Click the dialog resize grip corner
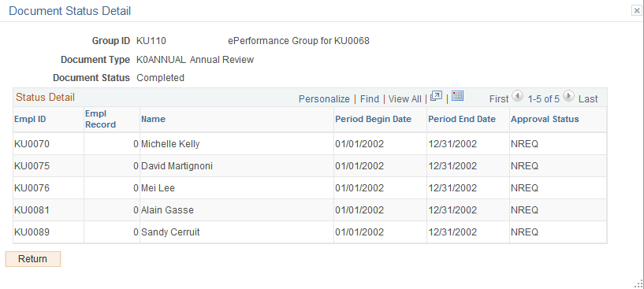Image resolution: width=644 pixels, height=289 pixels. point(638,283)
